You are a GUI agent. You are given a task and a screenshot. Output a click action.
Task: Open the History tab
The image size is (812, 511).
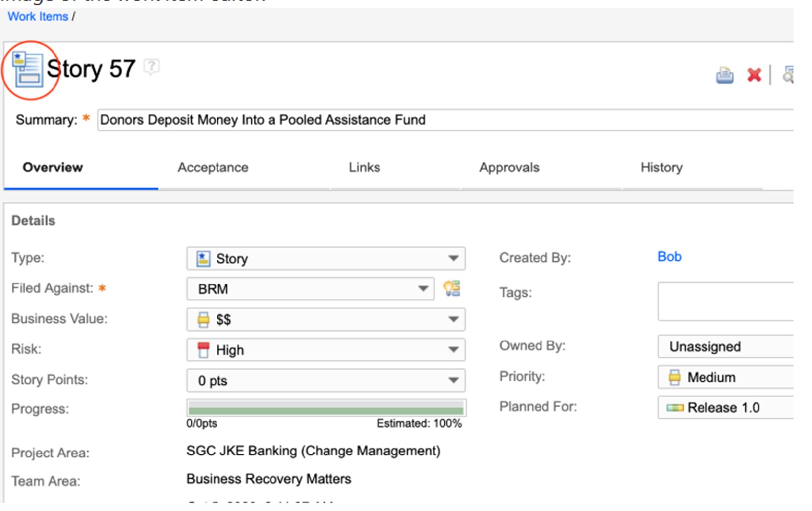661,168
